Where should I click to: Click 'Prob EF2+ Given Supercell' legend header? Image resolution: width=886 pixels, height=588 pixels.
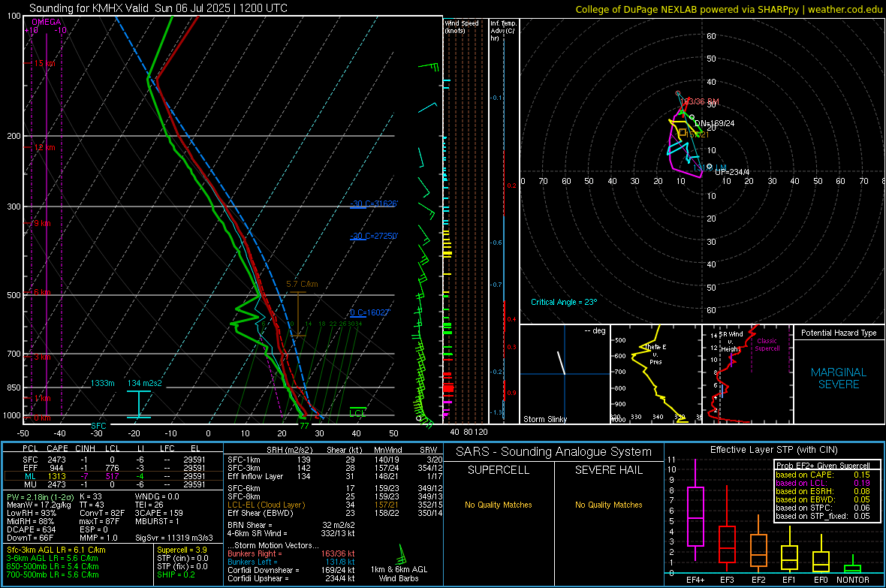click(x=823, y=466)
